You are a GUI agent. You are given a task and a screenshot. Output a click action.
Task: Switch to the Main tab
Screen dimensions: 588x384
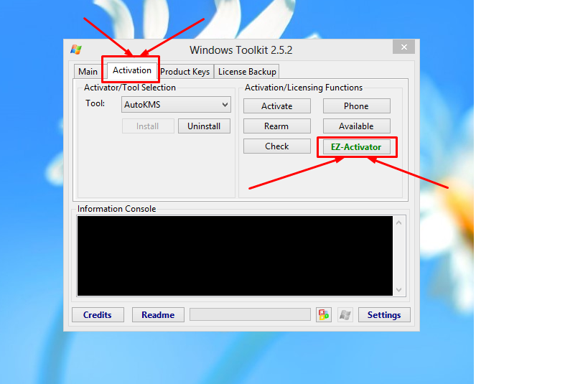[x=88, y=72]
